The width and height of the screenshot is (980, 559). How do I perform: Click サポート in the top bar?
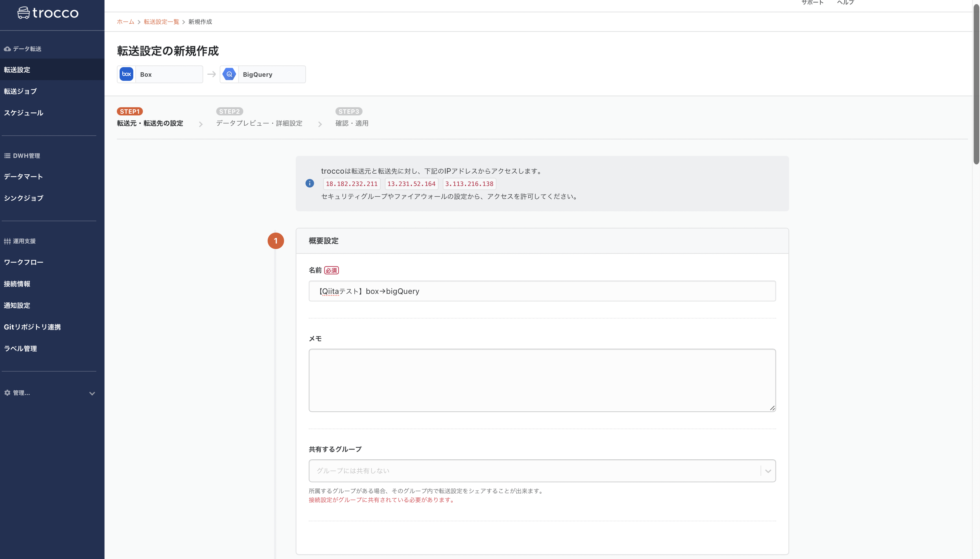point(812,3)
